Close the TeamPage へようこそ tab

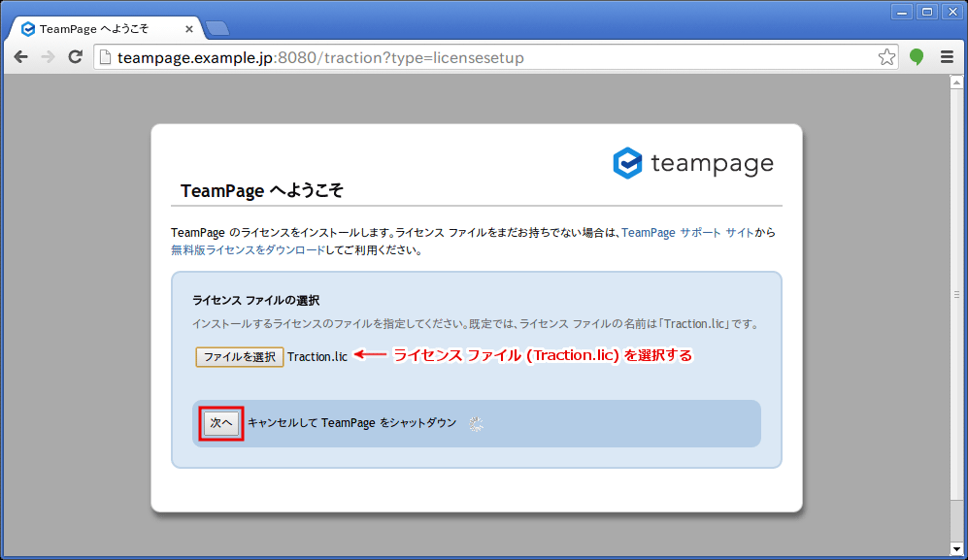click(x=186, y=28)
